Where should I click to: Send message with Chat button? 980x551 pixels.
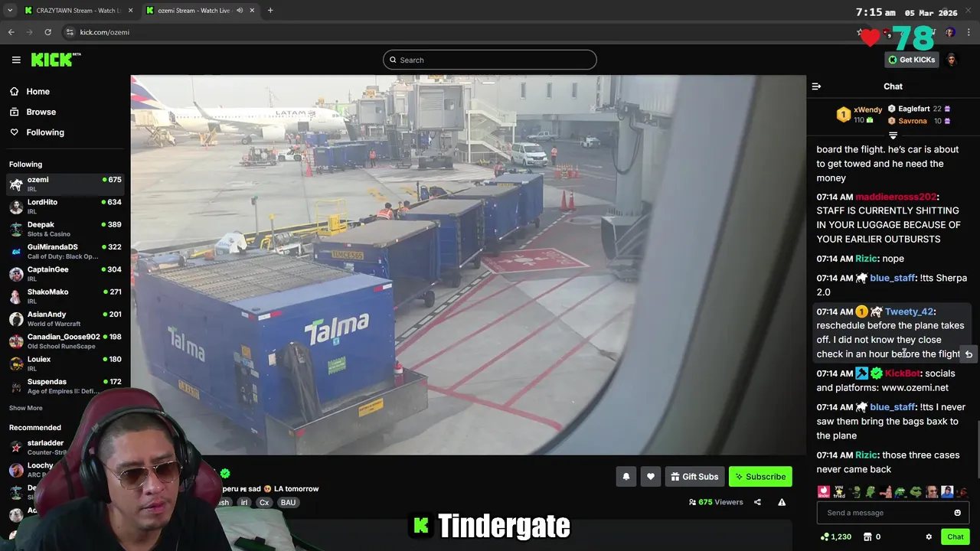(955, 537)
